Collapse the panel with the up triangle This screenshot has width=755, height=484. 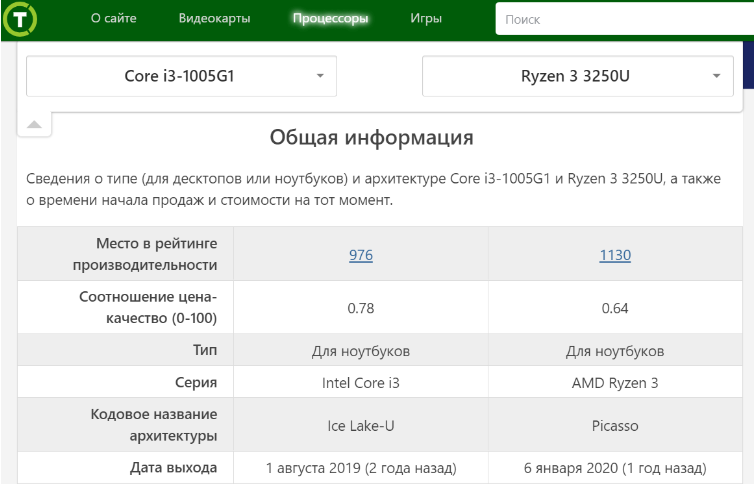click(34, 125)
